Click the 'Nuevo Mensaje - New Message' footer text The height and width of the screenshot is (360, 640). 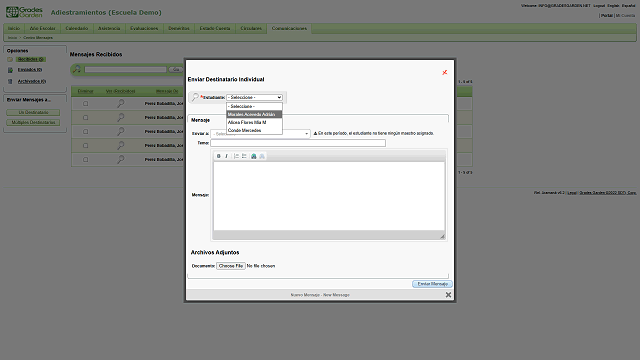tap(320, 295)
